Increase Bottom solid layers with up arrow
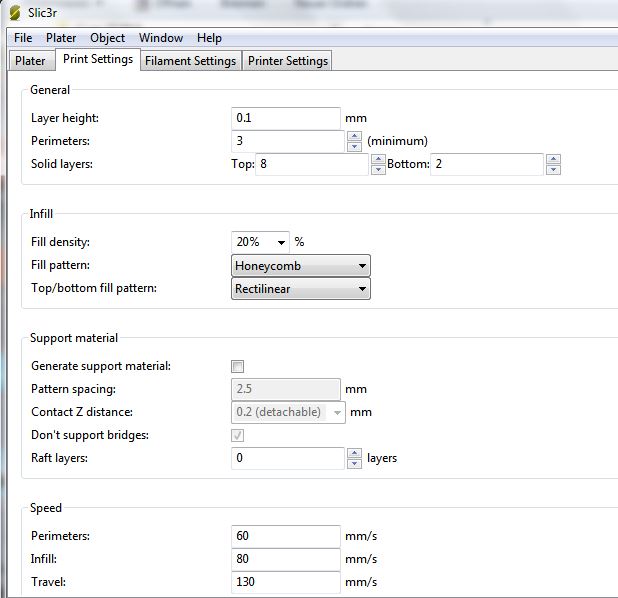This screenshot has width=618, height=598. [553, 159]
